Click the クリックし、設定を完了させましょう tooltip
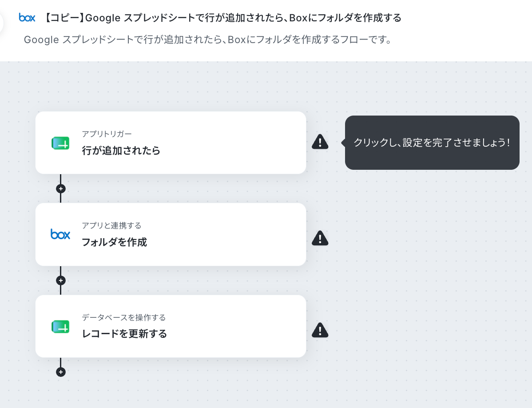Image resolution: width=532 pixels, height=408 pixels. 432,143
